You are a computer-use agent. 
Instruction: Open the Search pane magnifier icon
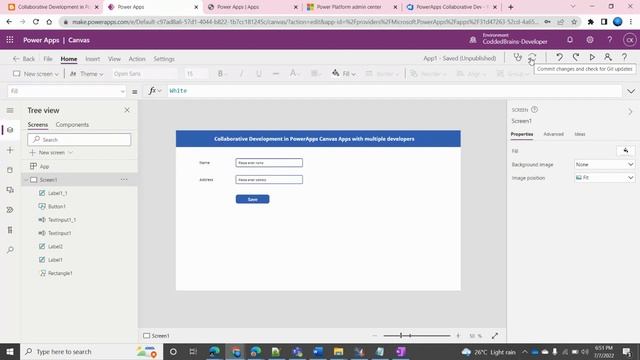[x=10, y=250]
